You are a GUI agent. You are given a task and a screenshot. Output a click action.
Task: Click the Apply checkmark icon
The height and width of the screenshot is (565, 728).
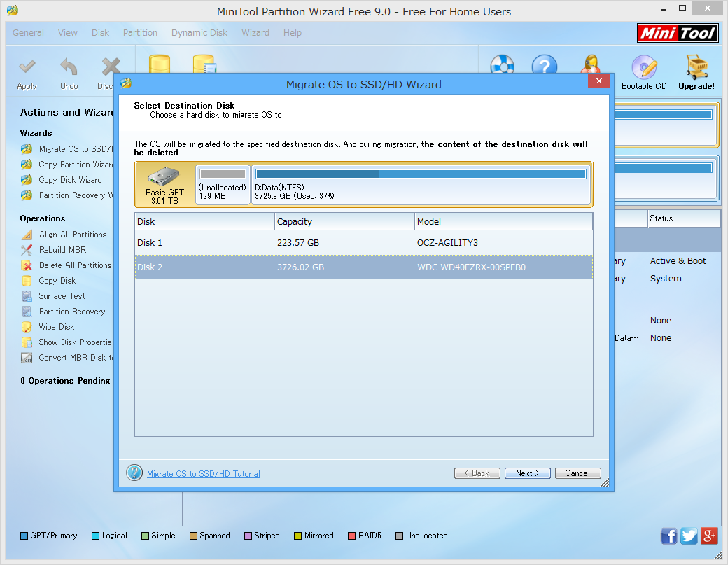pyautogui.click(x=27, y=67)
